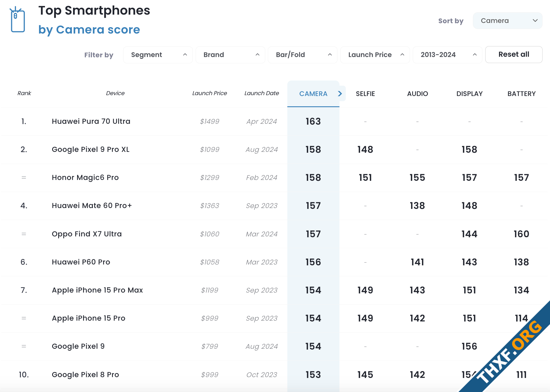550x392 pixels.
Task: Click the Feb 2024 launch date cell
Action: pyautogui.click(x=262, y=177)
